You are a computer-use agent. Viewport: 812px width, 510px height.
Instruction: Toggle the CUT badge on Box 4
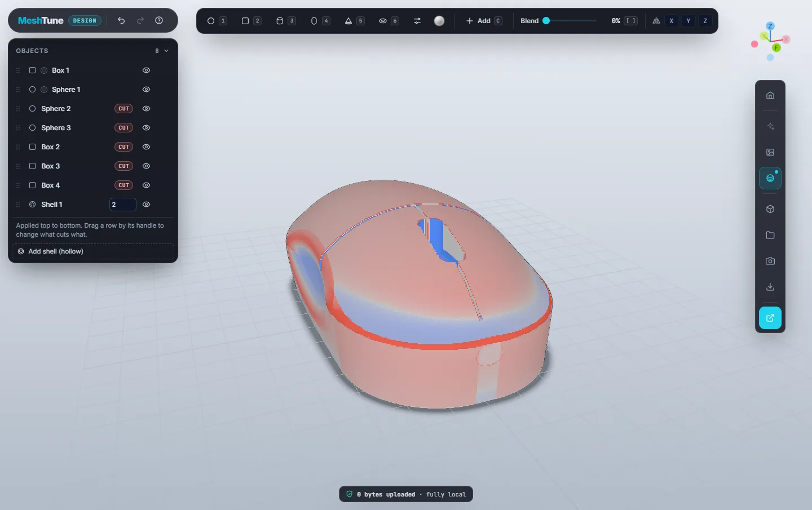[124, 185]
